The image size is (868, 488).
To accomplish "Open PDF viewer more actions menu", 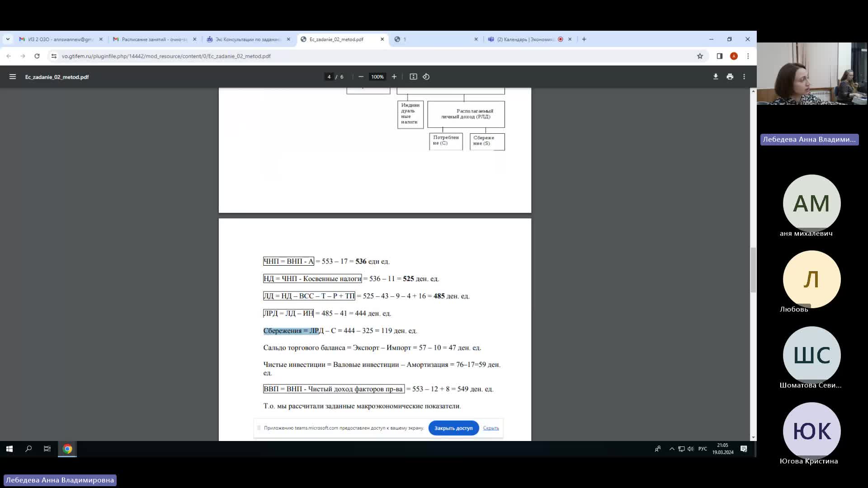I will tap(744, 77).
